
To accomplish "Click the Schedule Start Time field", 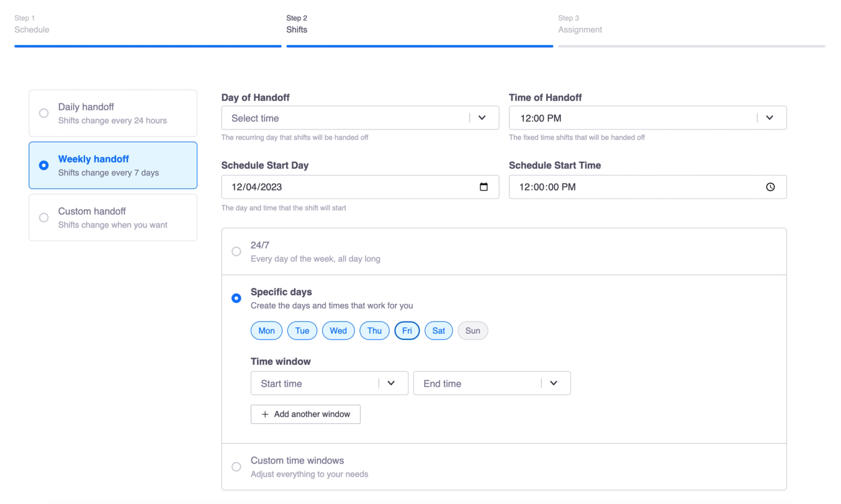I will 647,187.
